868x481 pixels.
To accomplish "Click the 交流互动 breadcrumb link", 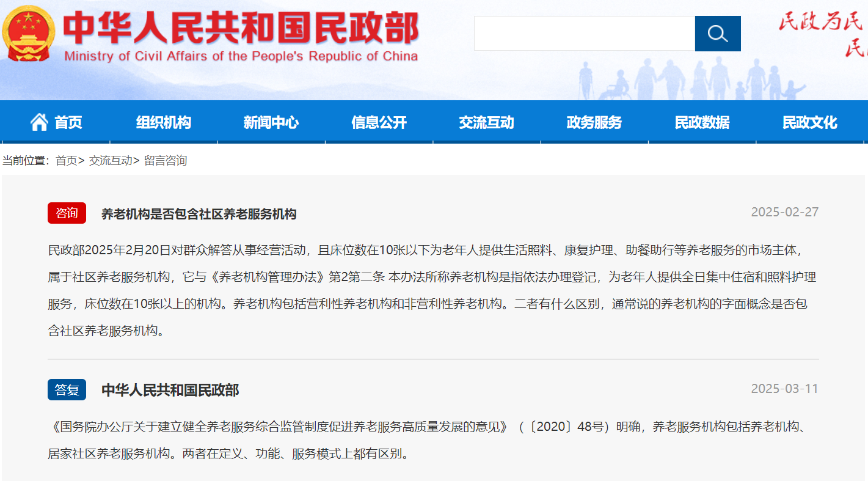I will click(x=111, y=161).
